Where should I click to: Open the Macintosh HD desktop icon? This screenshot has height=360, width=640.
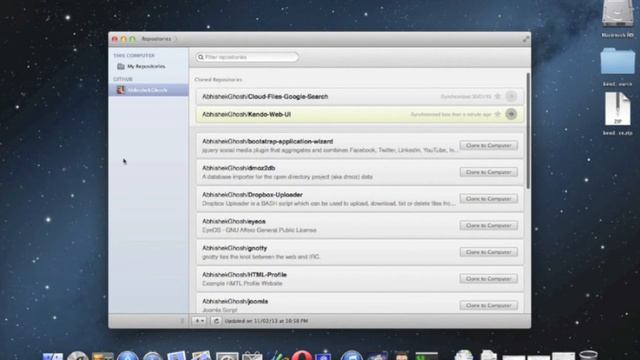pyautogui.click(x=617, y=18)
